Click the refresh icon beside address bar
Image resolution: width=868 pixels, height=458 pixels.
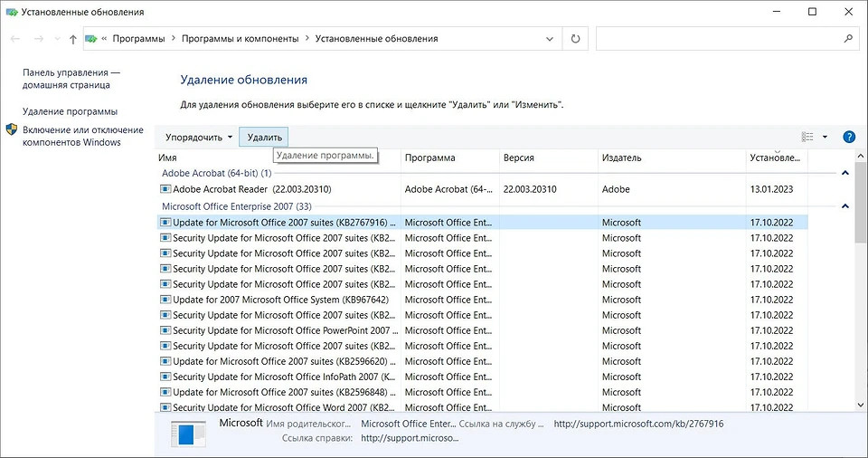pos(576,39)
